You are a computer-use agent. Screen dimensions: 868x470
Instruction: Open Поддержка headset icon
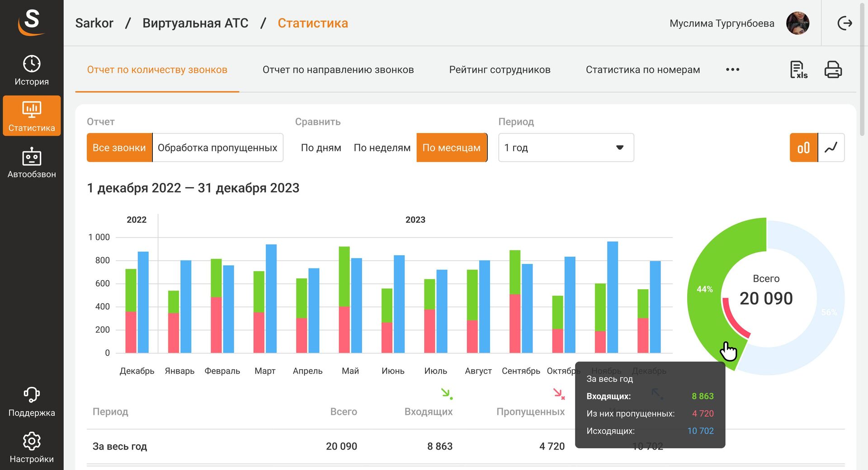(x=32, y=395)
